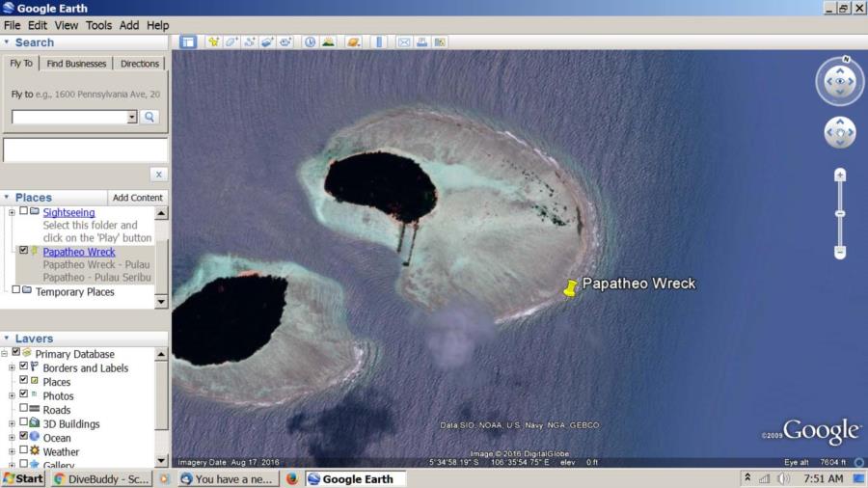
Task: Collapse the Primary Database tree node
Action: 5,353
